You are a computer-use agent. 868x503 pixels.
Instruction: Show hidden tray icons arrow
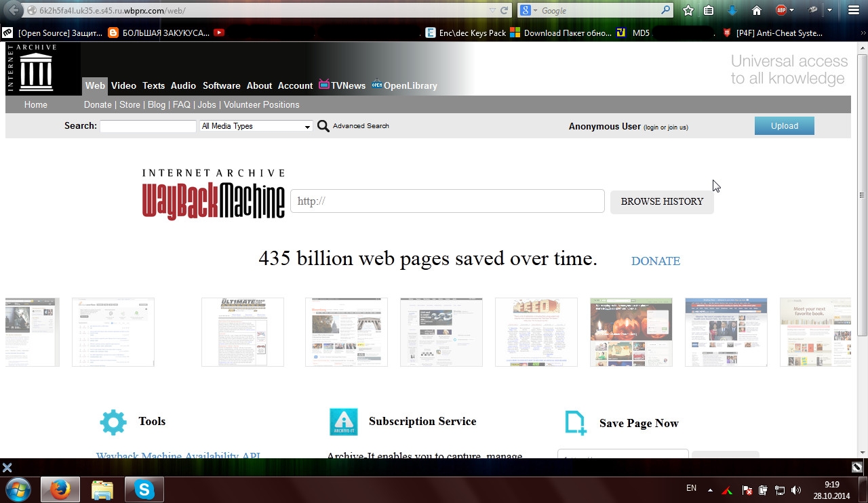point(710,490)
